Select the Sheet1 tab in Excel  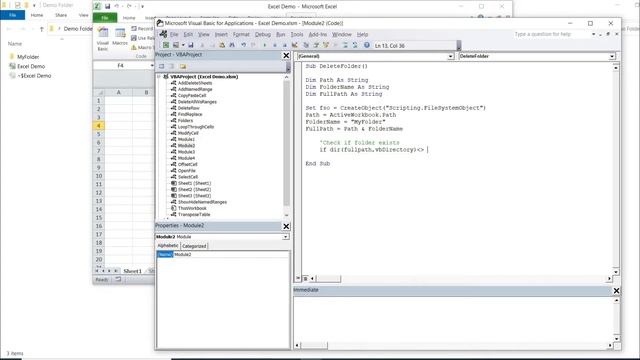132,271
